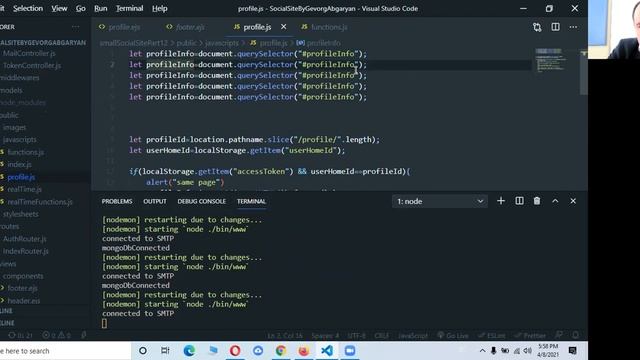Click the open changes compare icon
640x360 pixels.
click(537, 27)
